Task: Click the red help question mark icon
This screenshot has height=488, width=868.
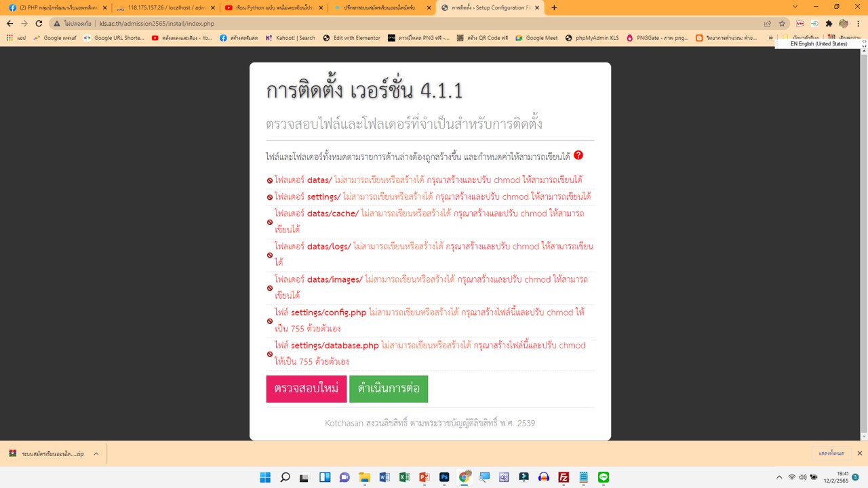Action: [x=578, y=155]
